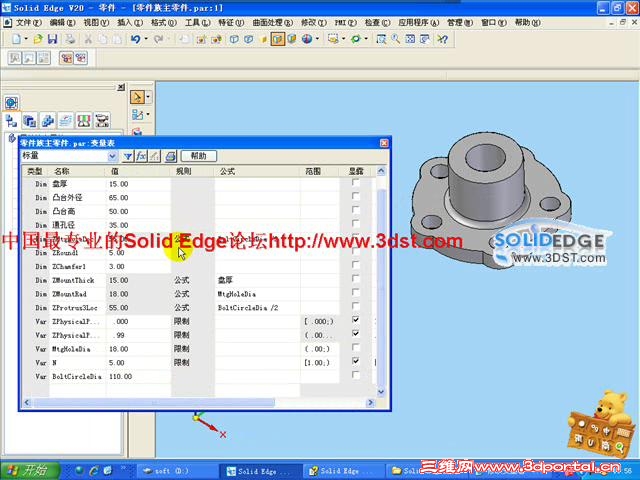This screenshot has width=640, height=480.
Task: Open a file with the Open folder icon
Action: 38,39
